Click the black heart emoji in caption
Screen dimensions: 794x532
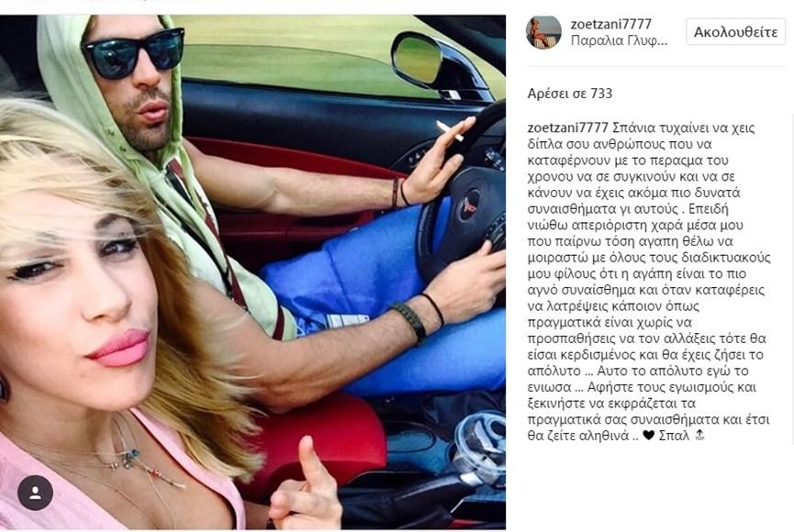point(648,435)
